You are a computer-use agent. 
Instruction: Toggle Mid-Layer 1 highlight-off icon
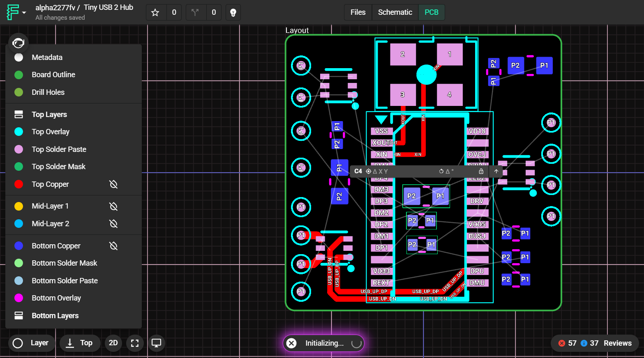pyautogui.click(x=114, y=206)
